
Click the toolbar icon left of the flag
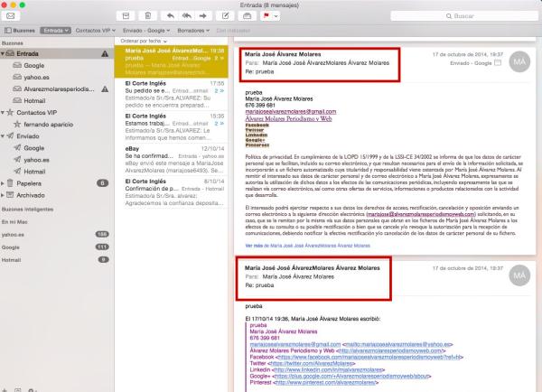click(x=247, y=16)
